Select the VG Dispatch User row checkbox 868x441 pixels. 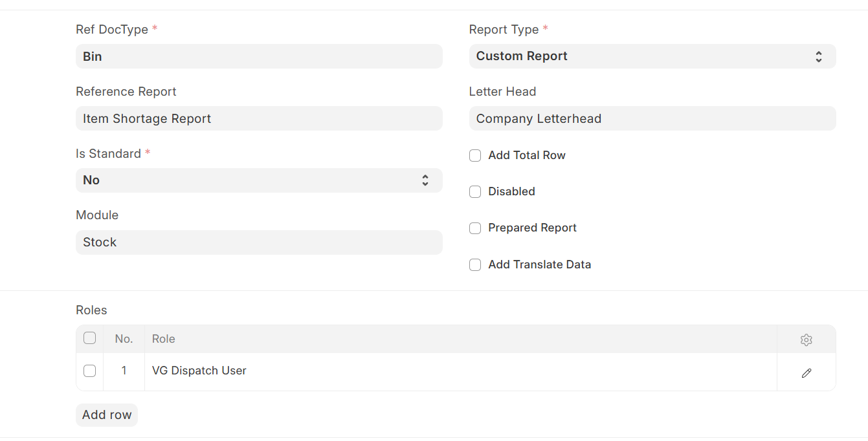click(x=90, y=371)
